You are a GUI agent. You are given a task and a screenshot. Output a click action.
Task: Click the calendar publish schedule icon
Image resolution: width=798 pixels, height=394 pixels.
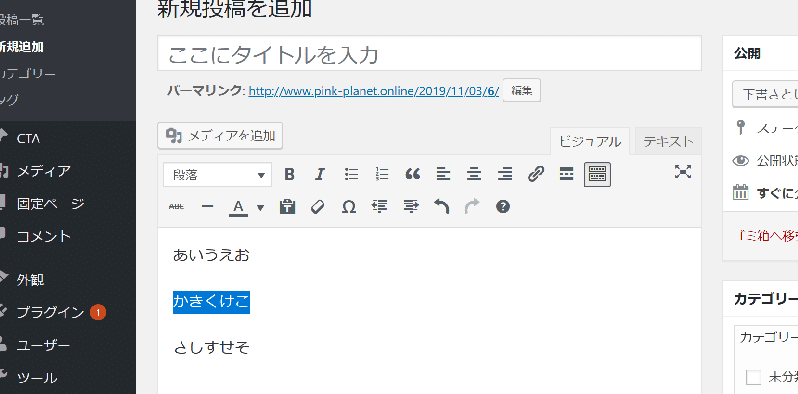740,192
